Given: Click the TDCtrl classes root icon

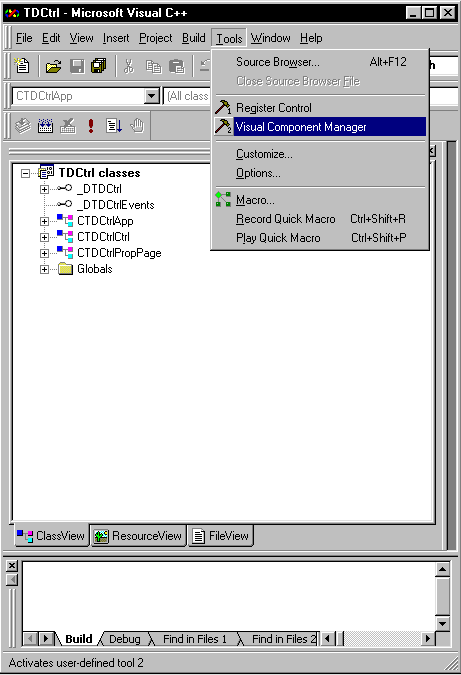Looking at the screenshot, I should (x=46, y=172).
